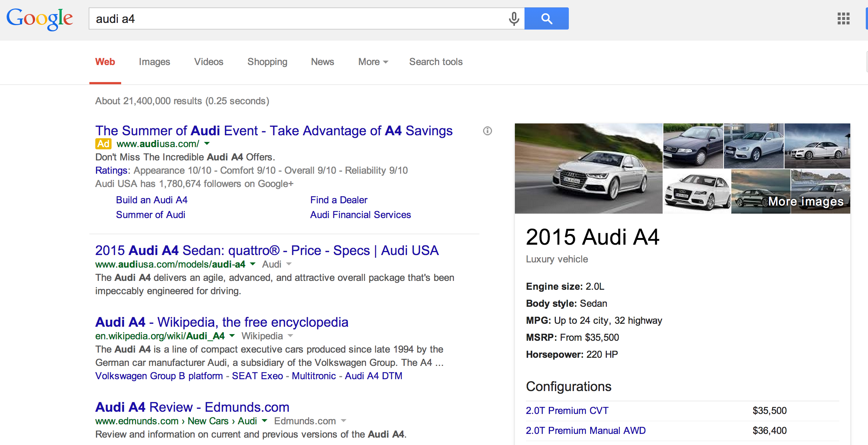Viewport: 868px width, 445px height.
Task: Expand green arrow after audiusa.com/models/audi-a4
Action: (x=253, y=264)
